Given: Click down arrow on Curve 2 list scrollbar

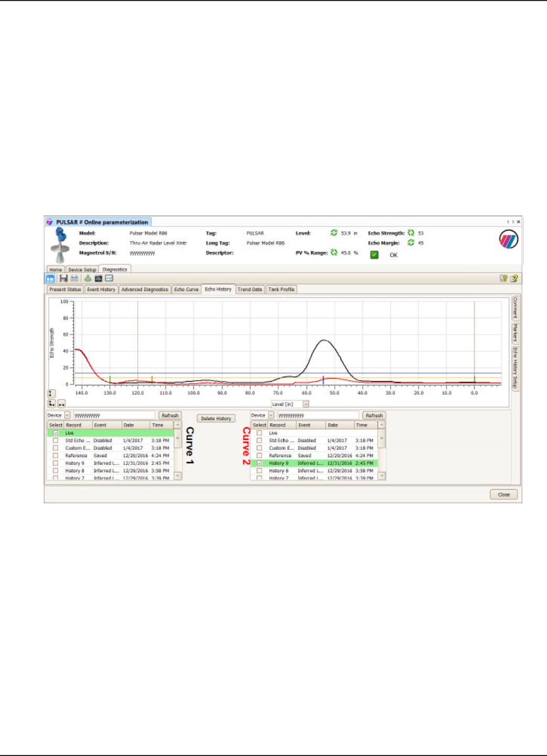Looking at the screenshot, I should click(382, 476).
